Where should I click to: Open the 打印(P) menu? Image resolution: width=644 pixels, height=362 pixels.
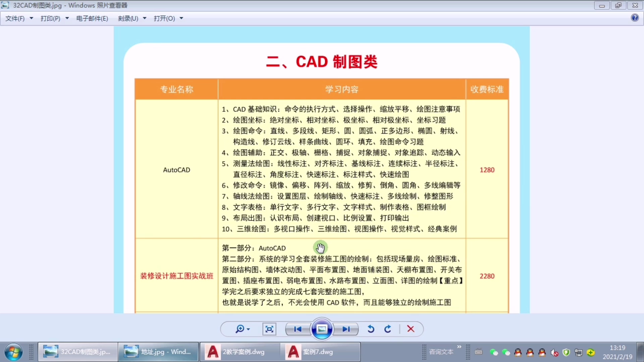pos(50,18)
